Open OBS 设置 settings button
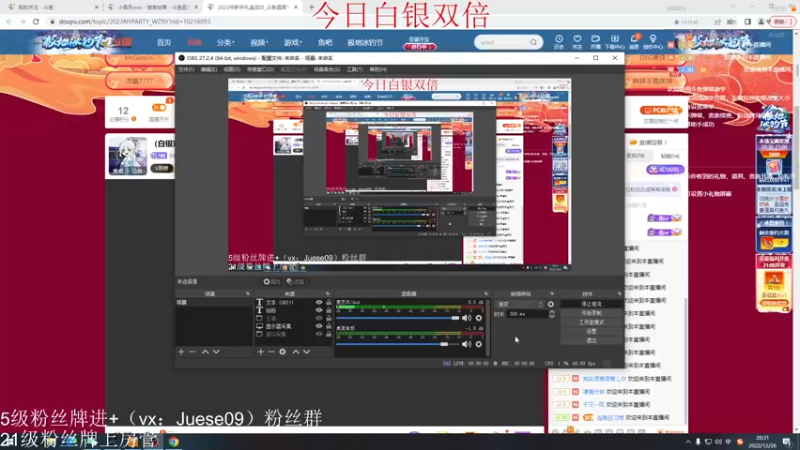Viewport: 800px width, 450px height. (591, 331)
